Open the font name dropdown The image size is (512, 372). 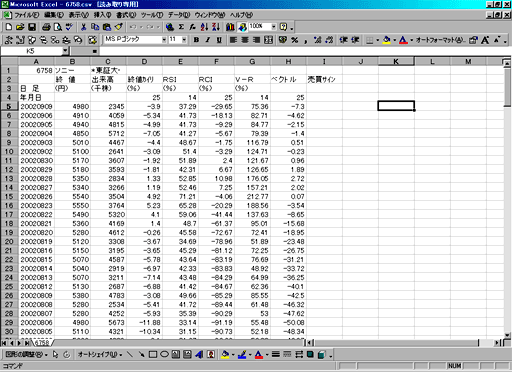click(164, 40)
